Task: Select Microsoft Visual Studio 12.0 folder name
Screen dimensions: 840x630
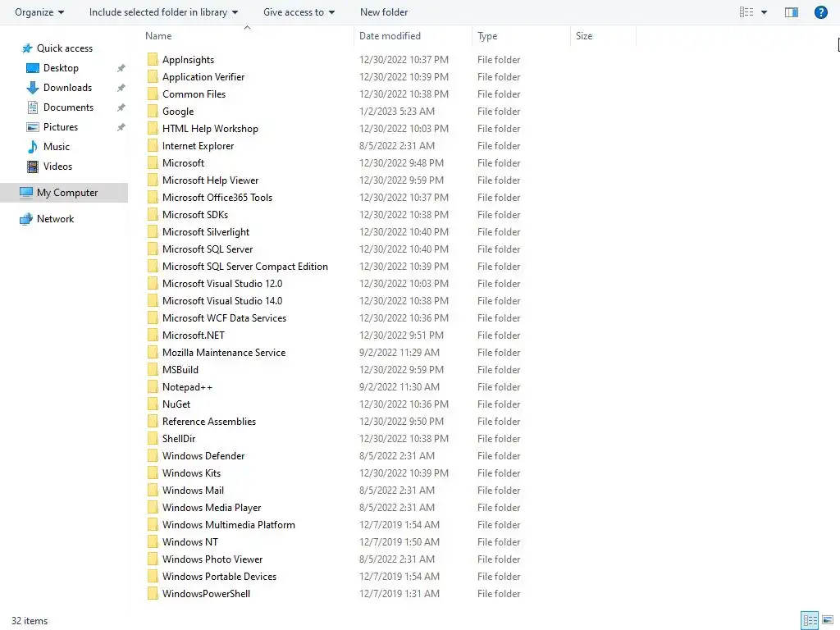Action: [222, 283]
